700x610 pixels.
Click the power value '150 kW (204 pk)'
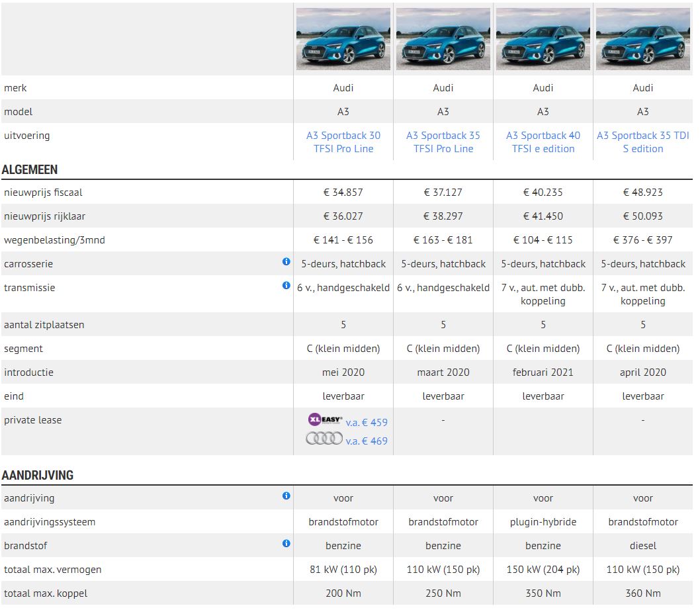543,570
